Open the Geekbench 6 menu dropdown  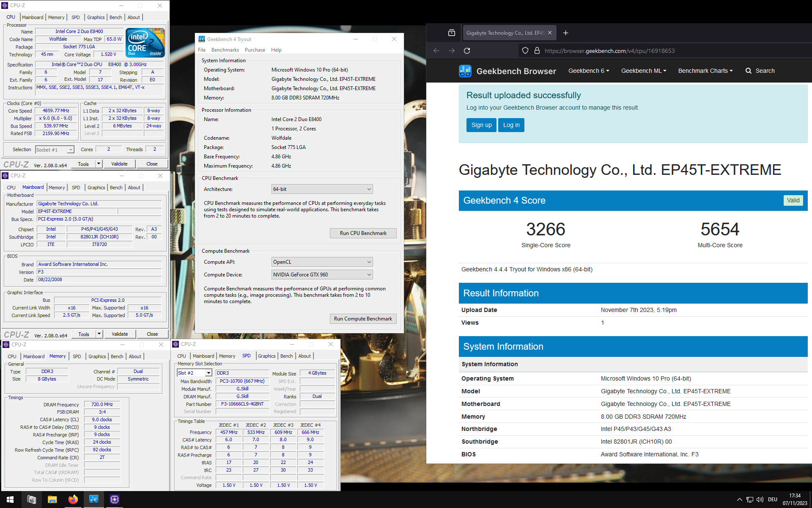point(589,71)
